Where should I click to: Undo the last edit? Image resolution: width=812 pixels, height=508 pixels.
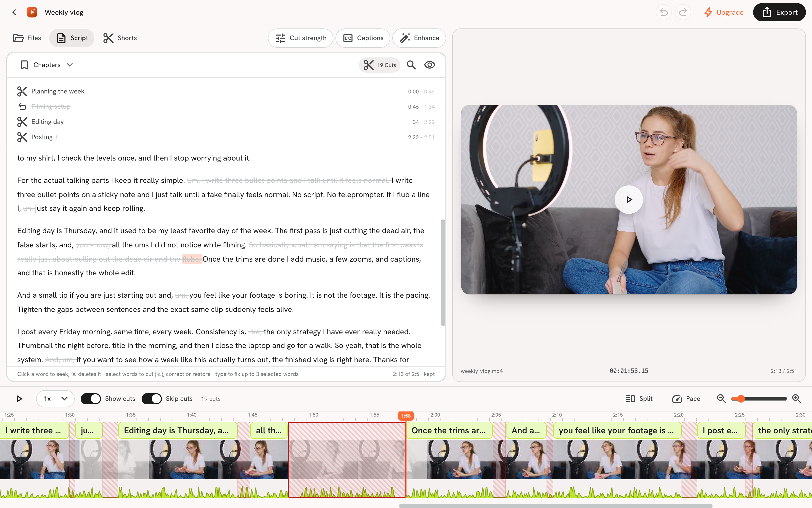point(663,12)
